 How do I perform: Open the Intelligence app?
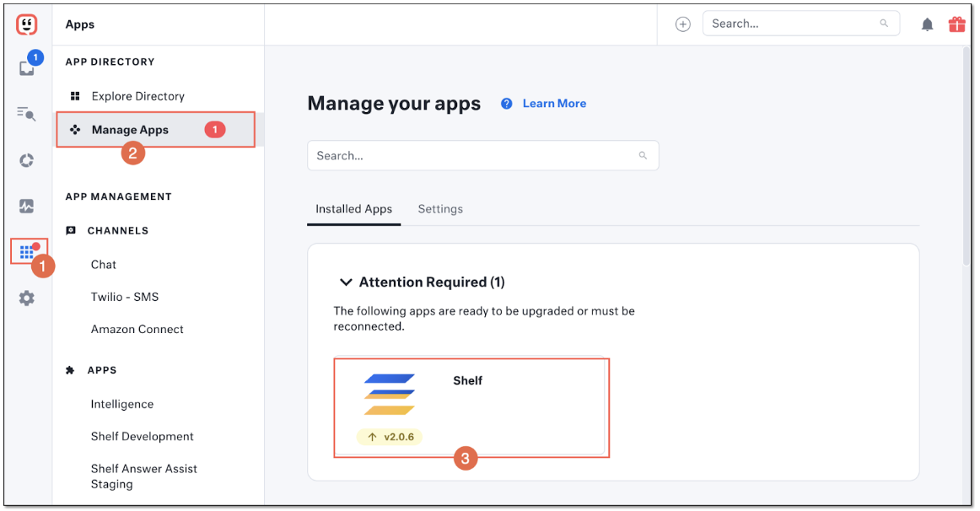122,404
